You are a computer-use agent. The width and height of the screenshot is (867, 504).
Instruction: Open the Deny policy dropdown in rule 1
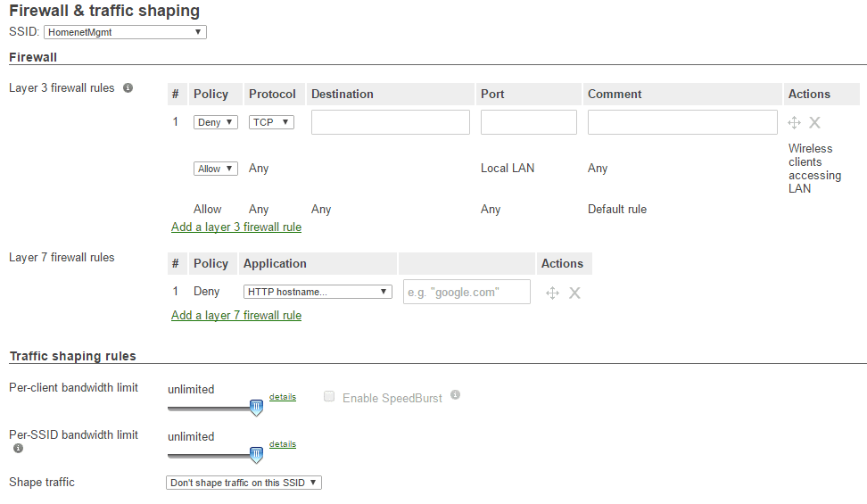216,122
